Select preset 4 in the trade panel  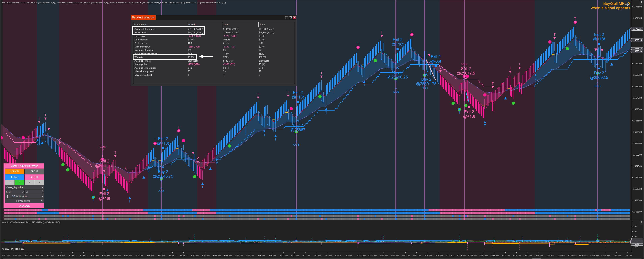pos(39,182)
